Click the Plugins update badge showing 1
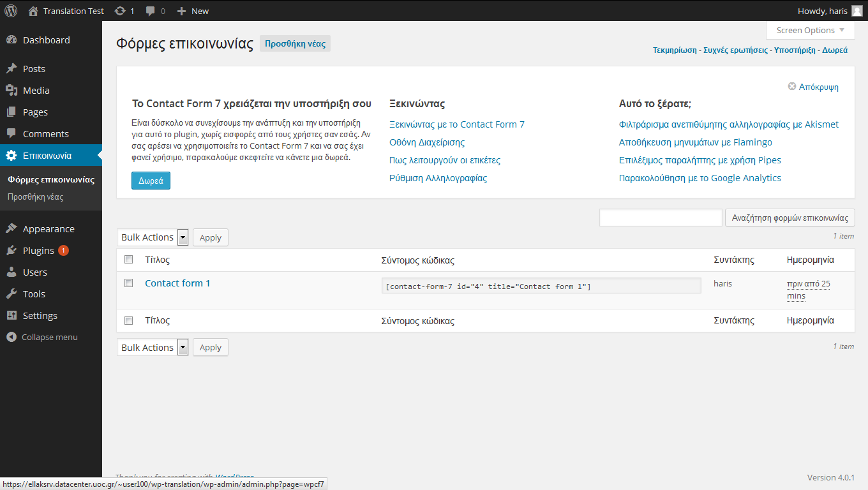The width and height of the screenshot is (868, 490). point(63,250)
